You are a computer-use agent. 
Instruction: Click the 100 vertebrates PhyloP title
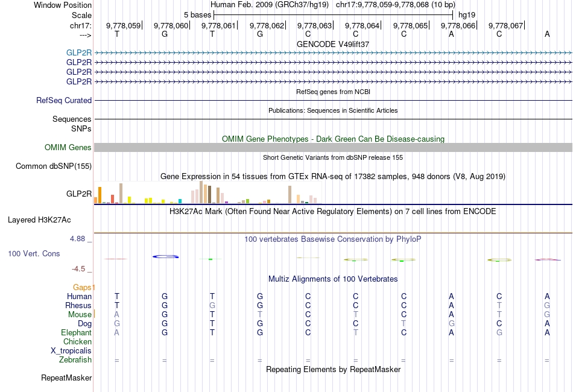[332, 239]
